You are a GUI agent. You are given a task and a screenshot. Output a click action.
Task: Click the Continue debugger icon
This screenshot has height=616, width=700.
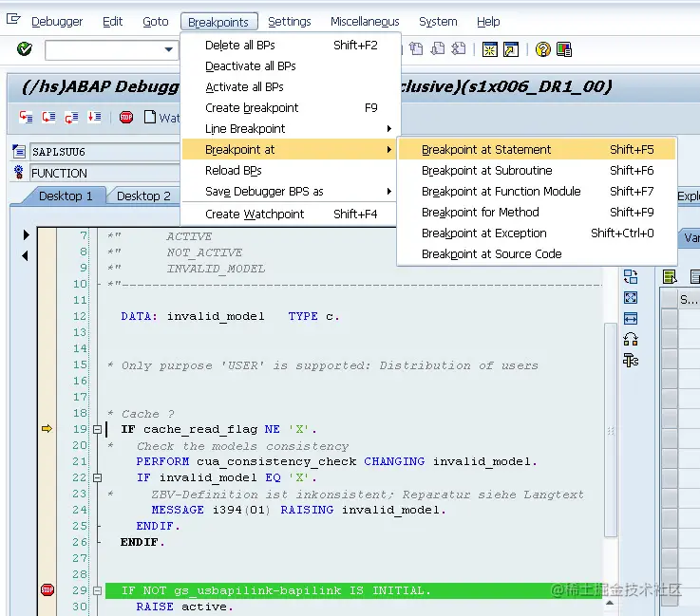click(94, 118)
